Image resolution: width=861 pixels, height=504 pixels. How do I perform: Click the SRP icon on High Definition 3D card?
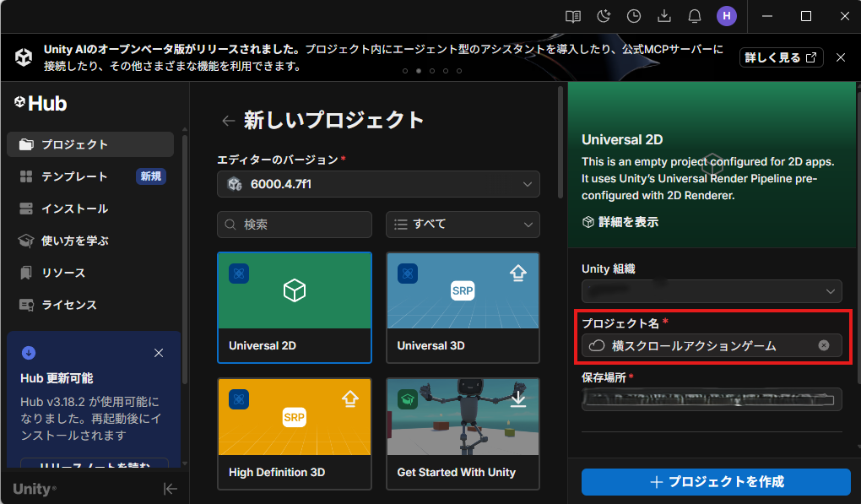[295, 417]
